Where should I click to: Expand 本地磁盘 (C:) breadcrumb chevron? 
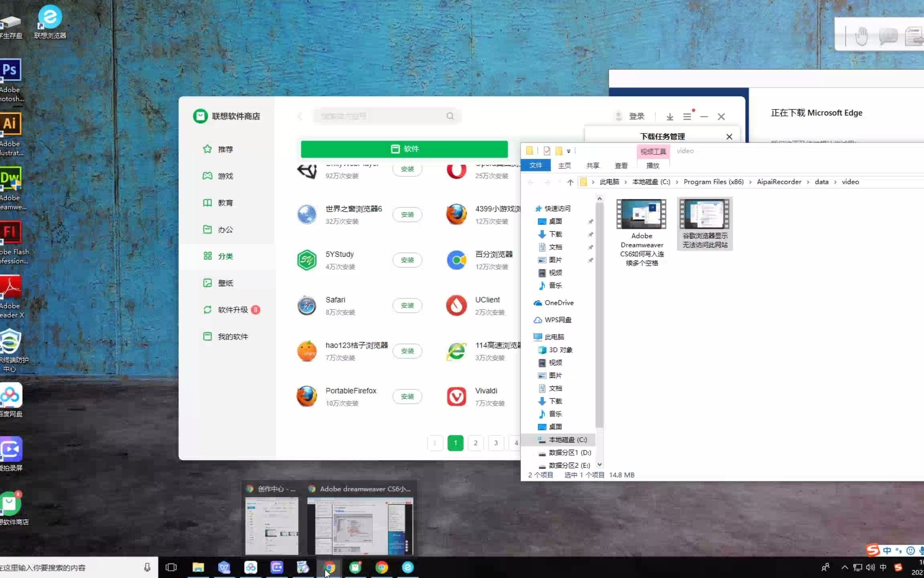point(677,182)
